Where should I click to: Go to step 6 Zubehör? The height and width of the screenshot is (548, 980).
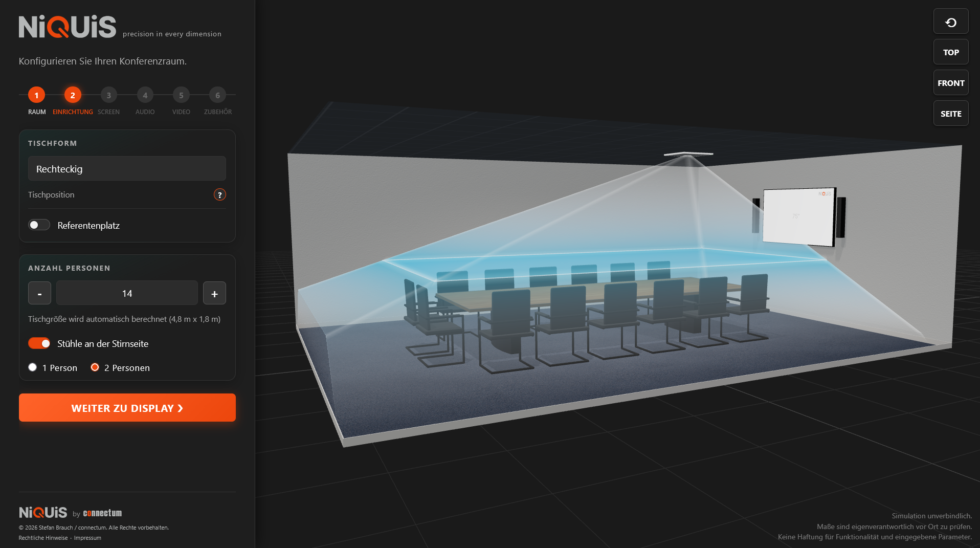pos(217,95)
